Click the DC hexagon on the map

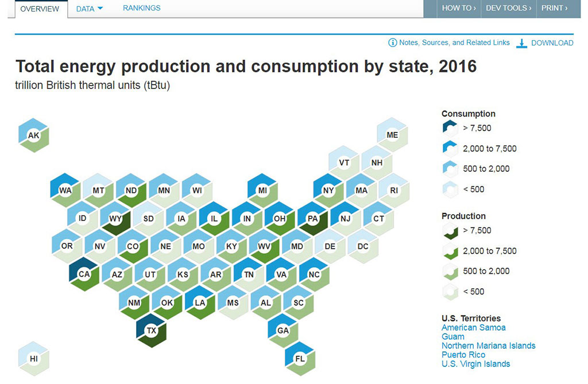point(362,246)
